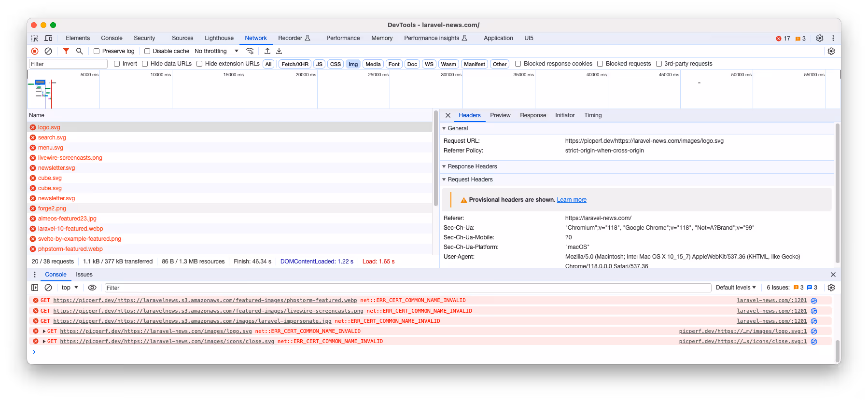Check Blocked requests checkbox
This screenshot has height=400, width=868.
click(600, 64)
